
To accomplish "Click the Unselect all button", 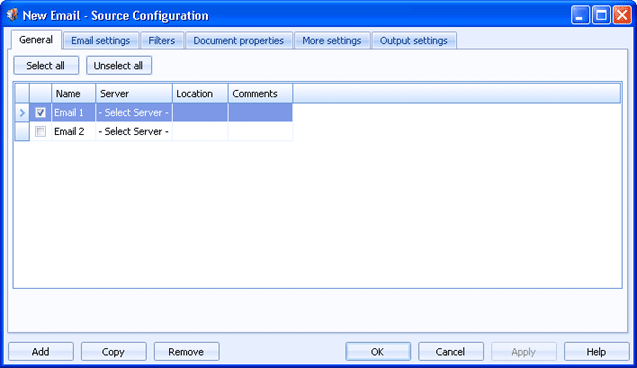I will pyautogui.click(x=119, y=65).
